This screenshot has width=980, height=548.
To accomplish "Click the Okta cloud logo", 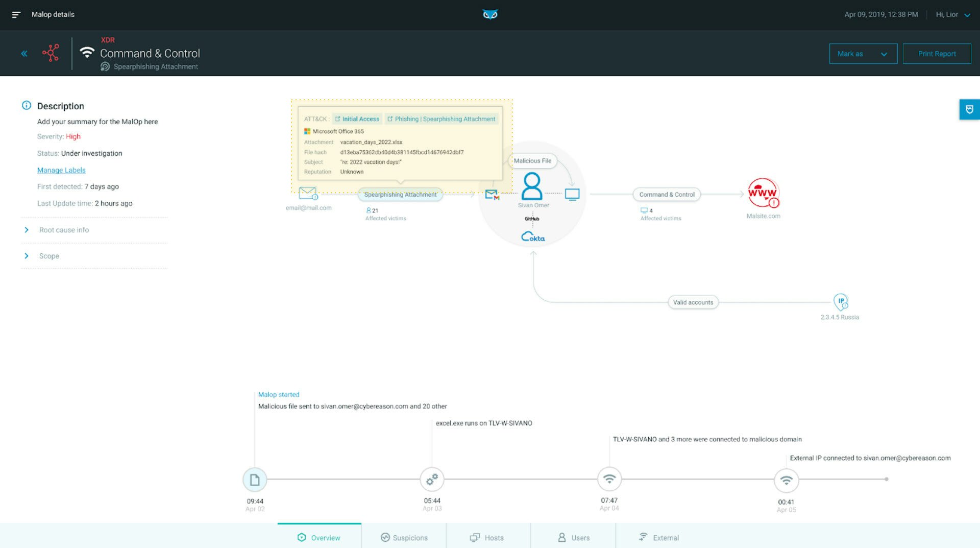I will [x=533, y=237].
